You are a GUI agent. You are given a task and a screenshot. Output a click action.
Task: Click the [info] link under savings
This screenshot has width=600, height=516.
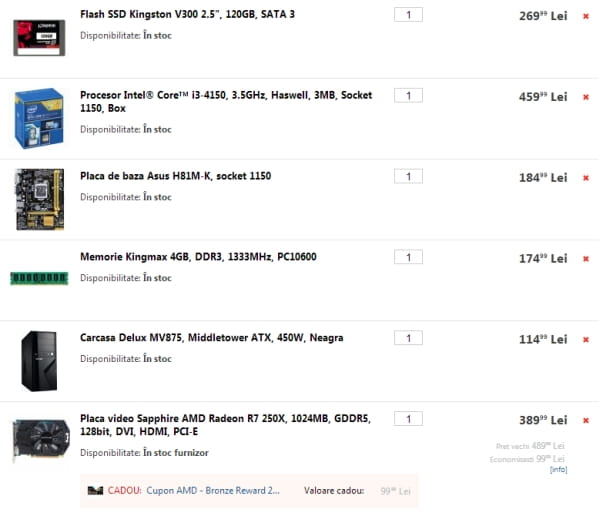coord(558,469)
